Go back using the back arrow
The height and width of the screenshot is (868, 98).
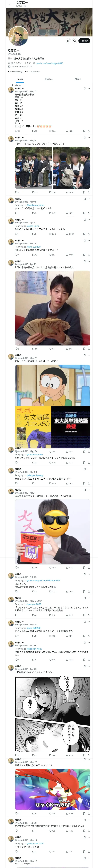[x=9, y=4]
